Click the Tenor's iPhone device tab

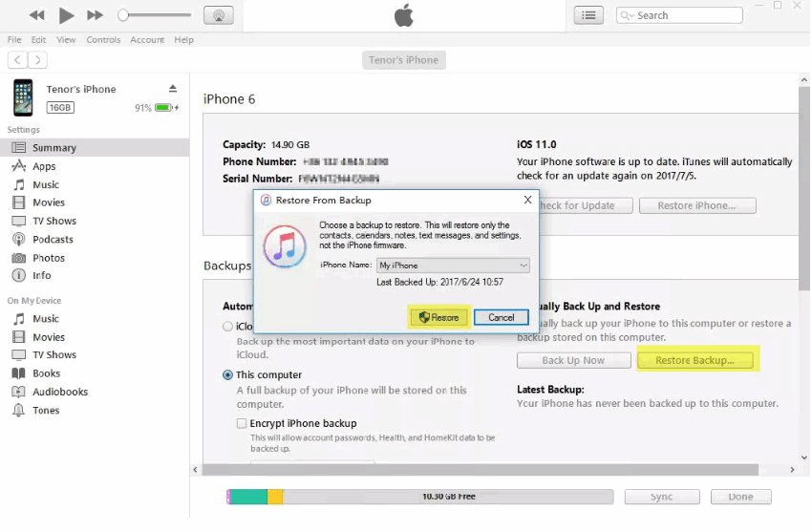coord(403,60)
